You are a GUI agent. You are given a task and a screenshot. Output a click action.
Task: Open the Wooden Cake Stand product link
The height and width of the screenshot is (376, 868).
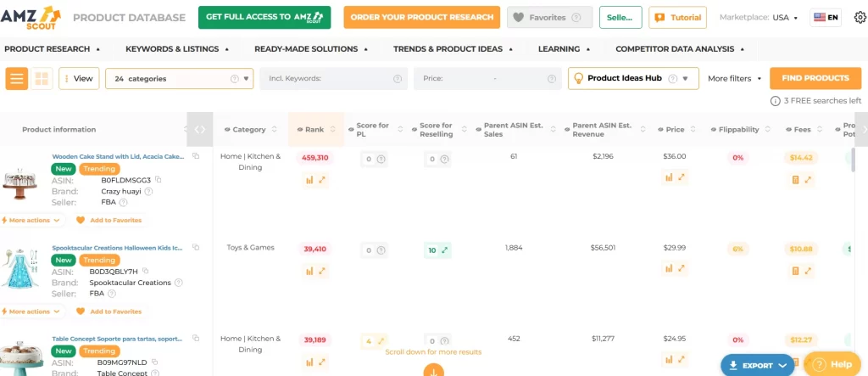(118, 156)
